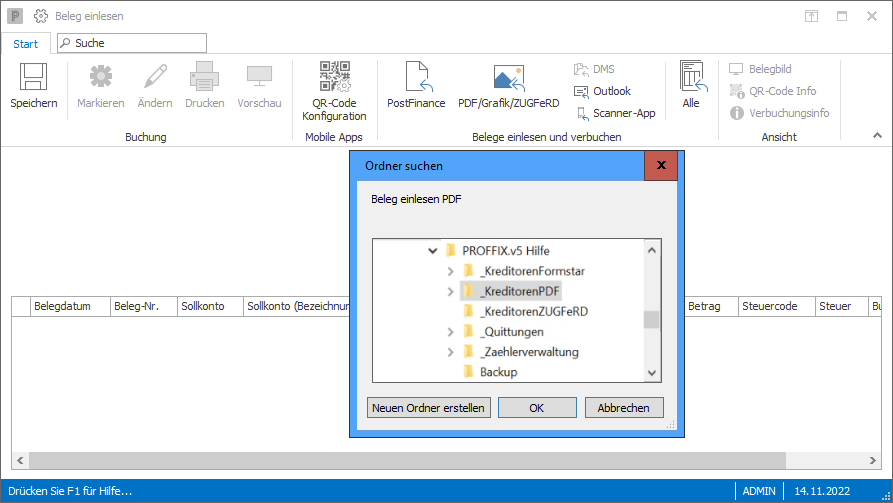This screenshot has height=503, width=893.
Task: Click table horizontal scroll right arrow
Action: coord(872,460)
